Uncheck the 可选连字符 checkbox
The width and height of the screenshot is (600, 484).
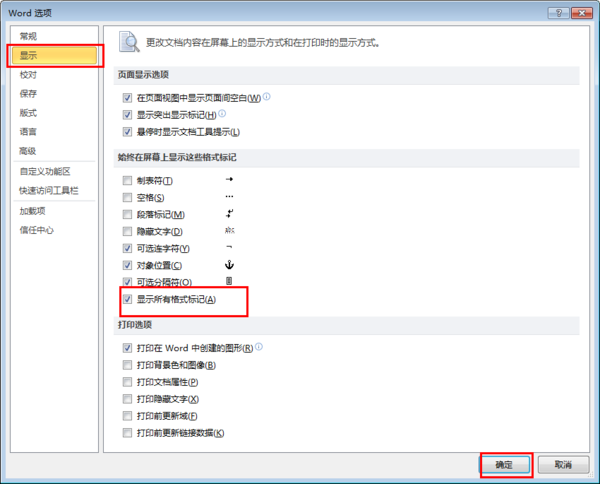click(x=127, y=248)
